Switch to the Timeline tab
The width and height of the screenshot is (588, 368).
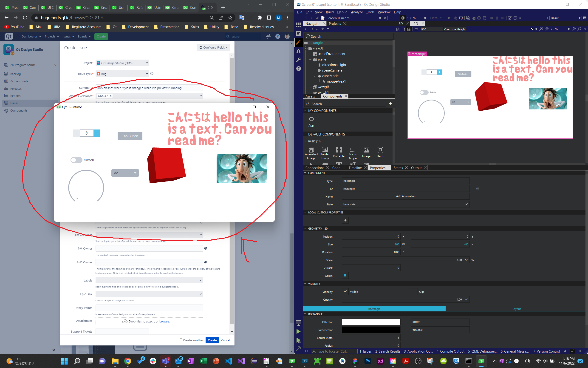tap(355, 168)
